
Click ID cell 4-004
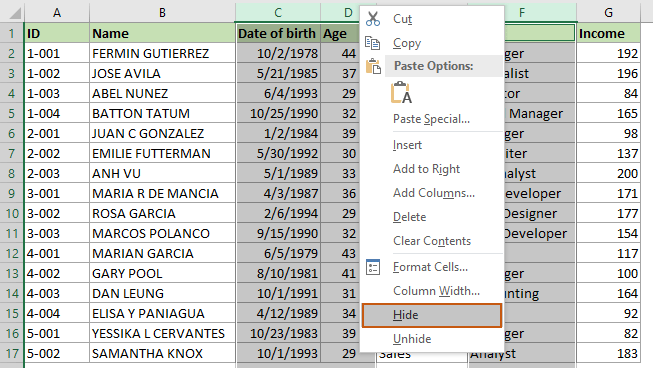tap(57, 313)
